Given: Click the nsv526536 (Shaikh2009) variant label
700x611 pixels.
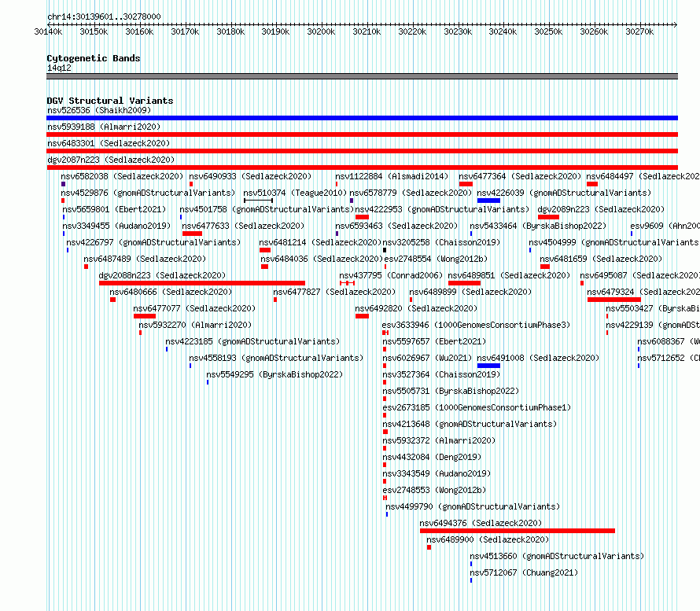Looking at the screenshot, I should (x=99, y=110).
